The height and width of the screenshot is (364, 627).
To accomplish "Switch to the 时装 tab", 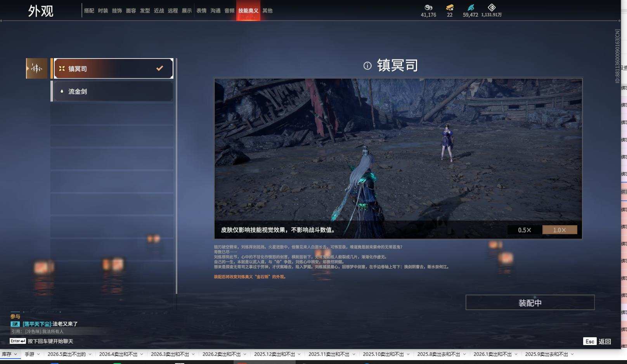I will click(x=103, y=10).
